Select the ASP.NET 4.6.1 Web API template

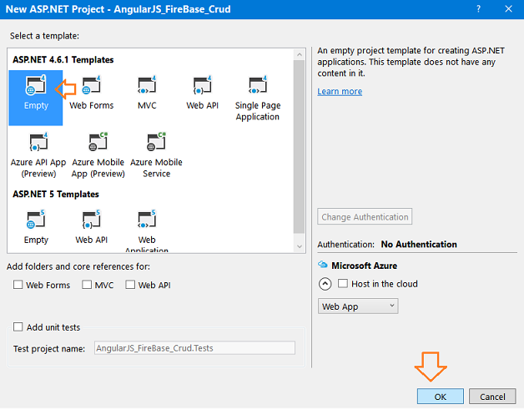[202, 93]
